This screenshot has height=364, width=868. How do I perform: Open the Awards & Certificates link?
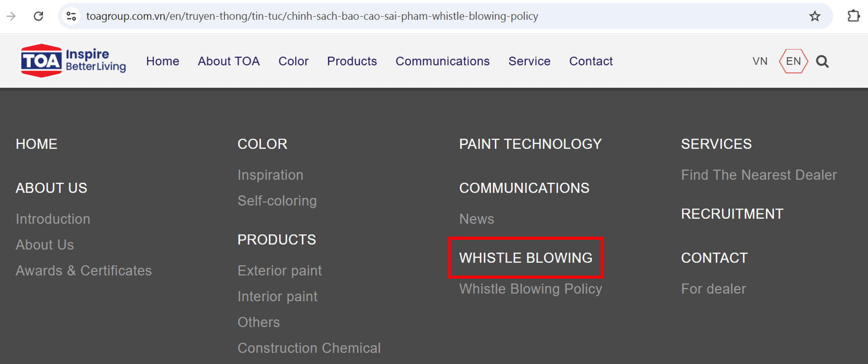tap(84, 271)
